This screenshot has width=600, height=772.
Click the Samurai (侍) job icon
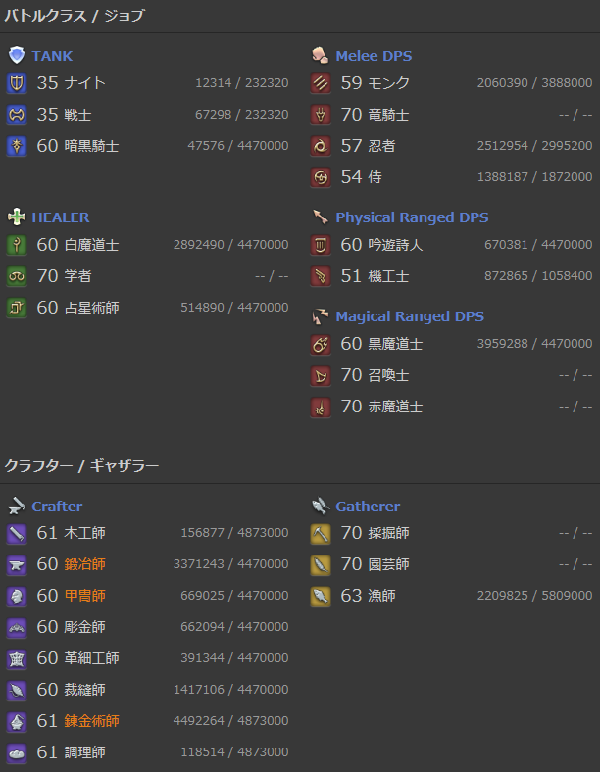coord(320,177)
